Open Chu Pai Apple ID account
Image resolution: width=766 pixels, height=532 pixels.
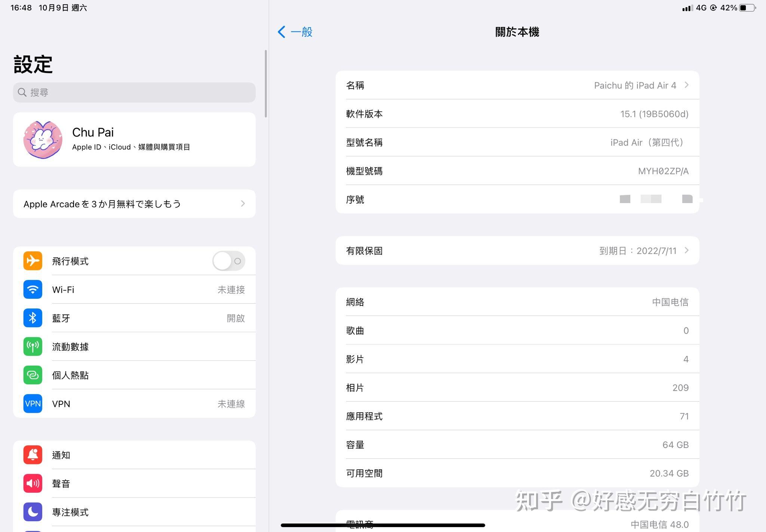pos(134,139)
